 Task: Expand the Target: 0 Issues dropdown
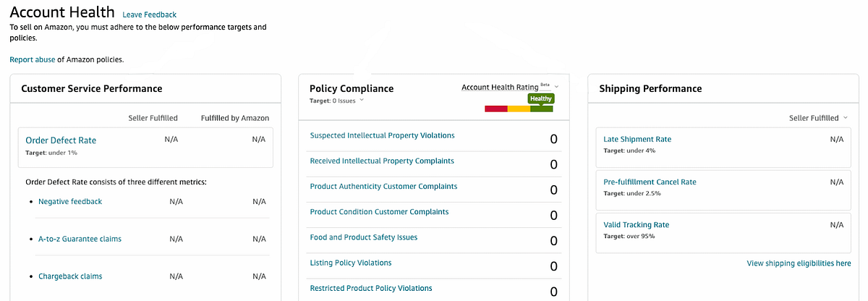[x=361, y=101]
